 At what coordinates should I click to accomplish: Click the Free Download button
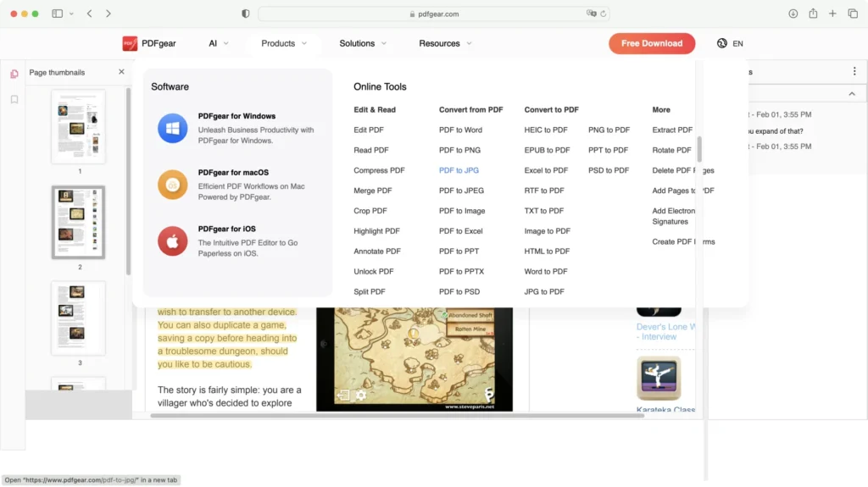[651, 43]
